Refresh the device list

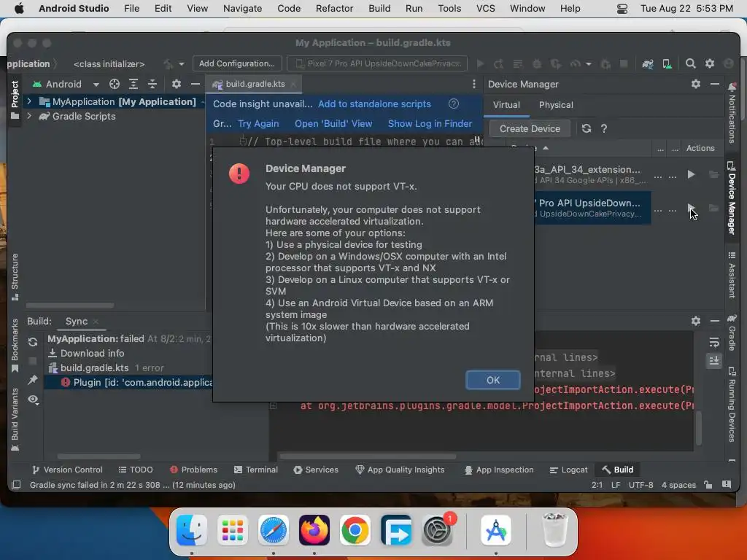pos(587,128)
